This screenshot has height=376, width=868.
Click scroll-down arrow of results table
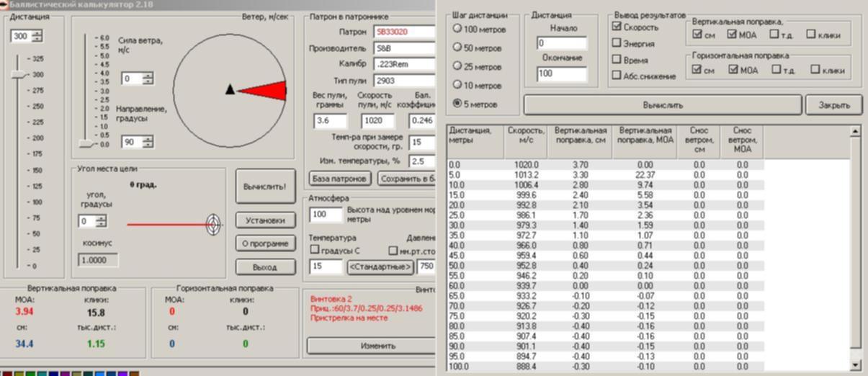855,365
